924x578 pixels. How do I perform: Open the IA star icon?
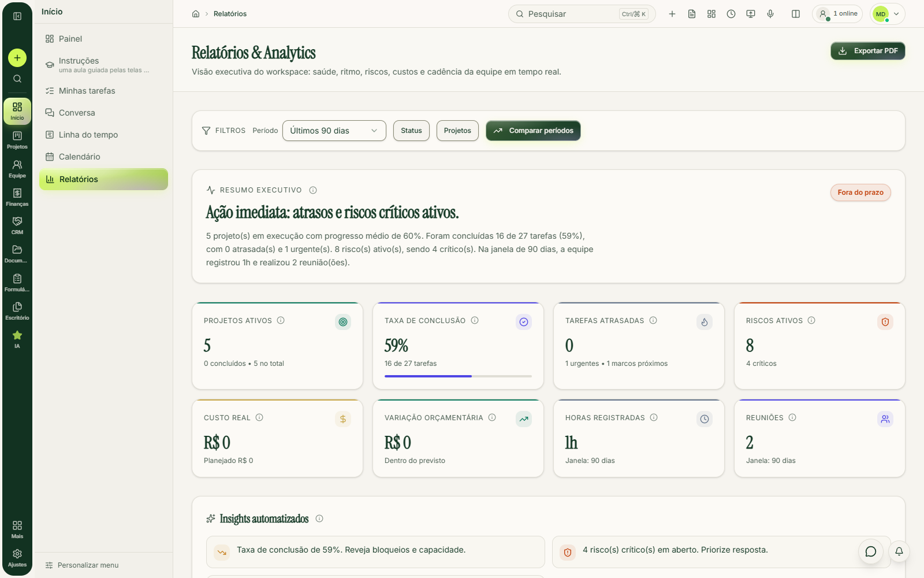(x=17, y=339)
